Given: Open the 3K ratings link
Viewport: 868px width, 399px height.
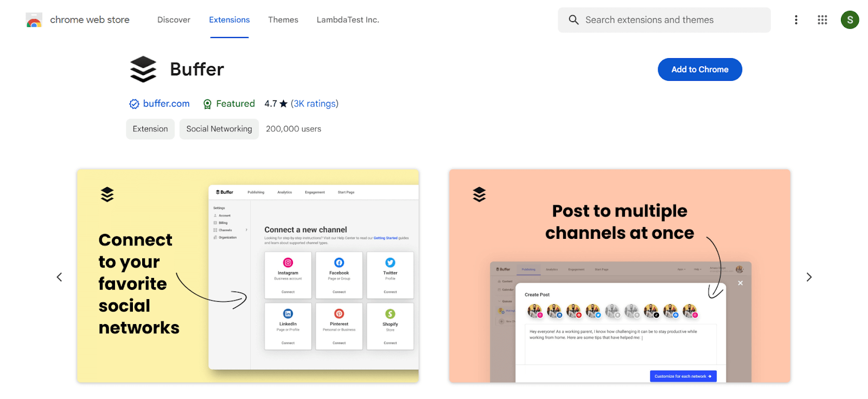Looking at the screenshot, I should pyautogui.click(x=315, y=104).
